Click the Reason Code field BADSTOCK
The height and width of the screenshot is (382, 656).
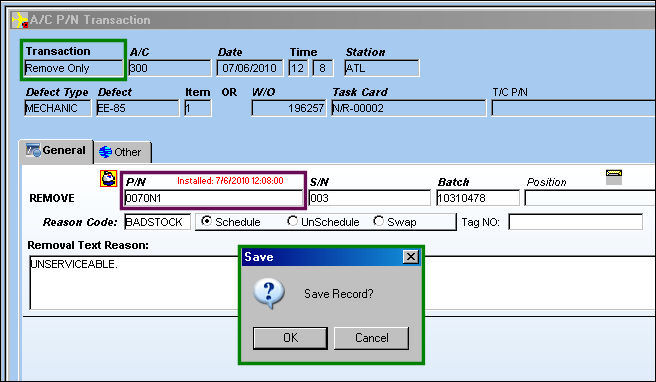pyautogui.click(x=157, y=222)
